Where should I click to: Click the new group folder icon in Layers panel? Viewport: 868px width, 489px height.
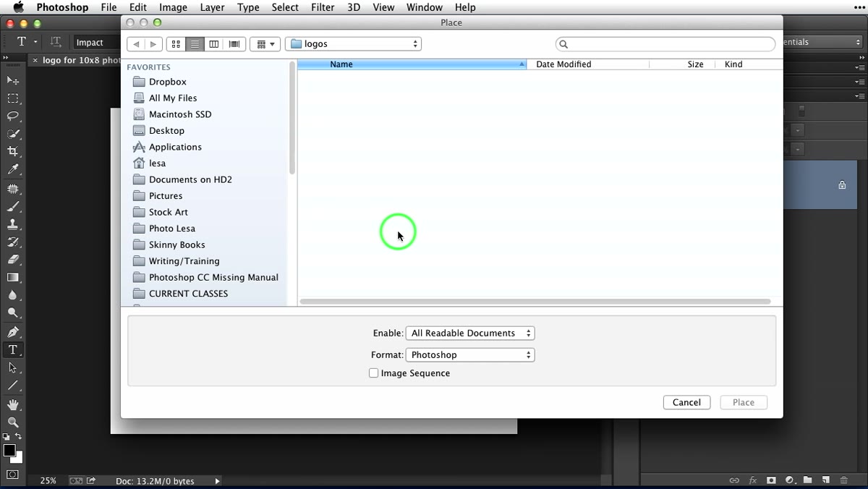807,480
